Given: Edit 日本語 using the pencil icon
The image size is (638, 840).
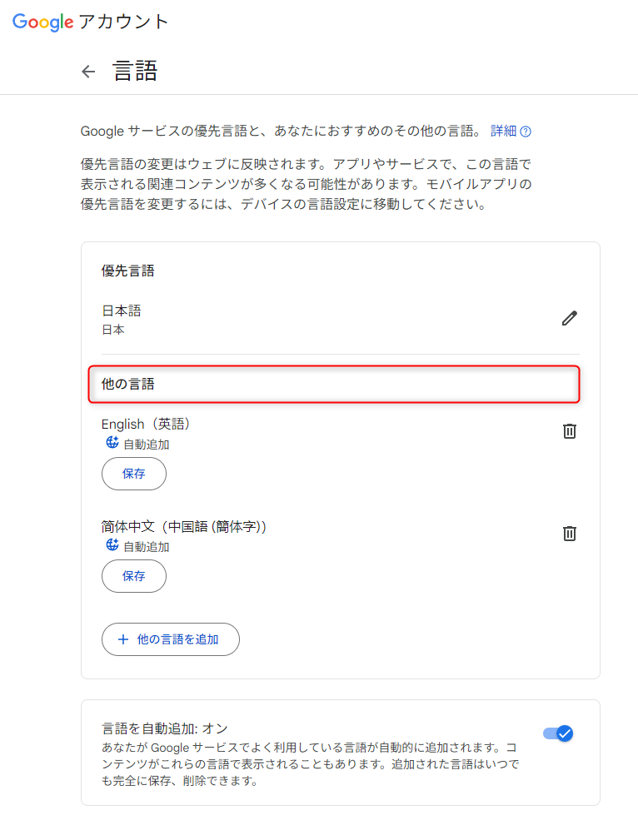Looking at the screenshot, I should pyautogui.click(x=569, y=318).
